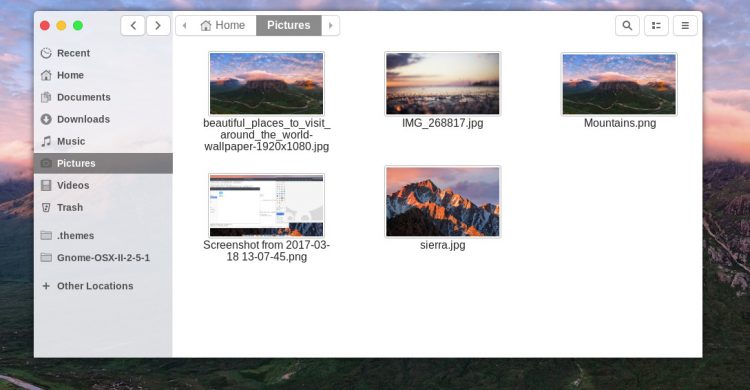Screen dimensions: 750x390
Task: Open the hamburger menu button
Action: coord(685,25)
